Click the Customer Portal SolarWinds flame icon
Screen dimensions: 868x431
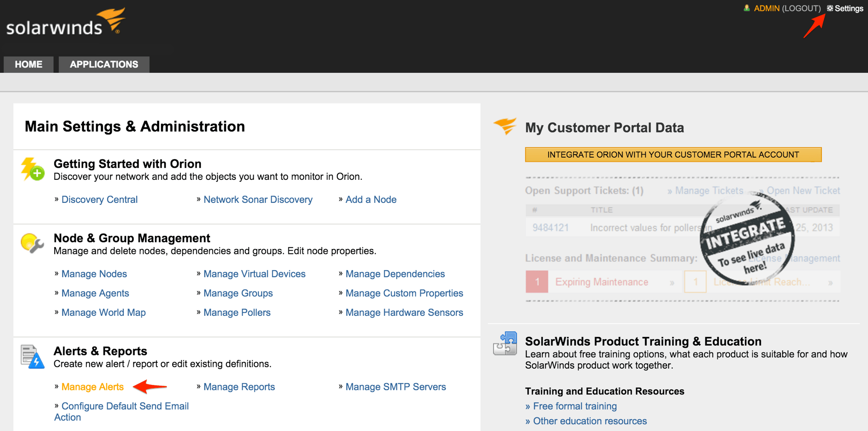[505, 126]
